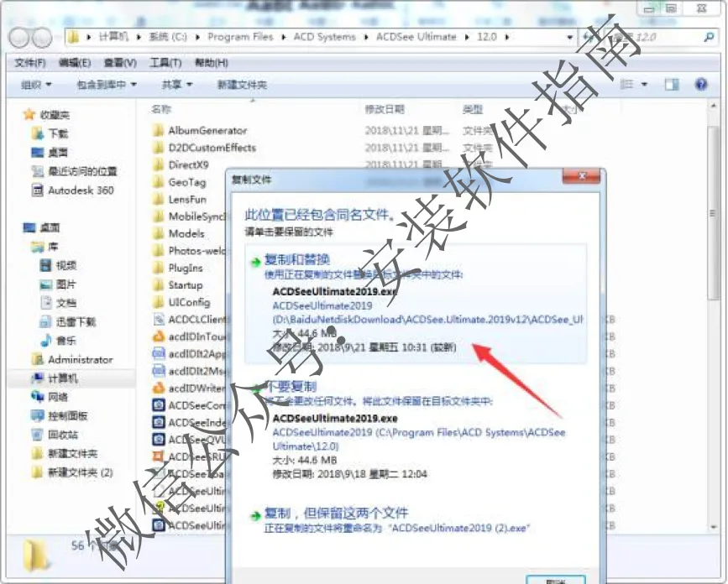The width and height of the screenshot is (728, 584).
Task: Select the acdIDInTouch file icon
Action: coord(159,336)
